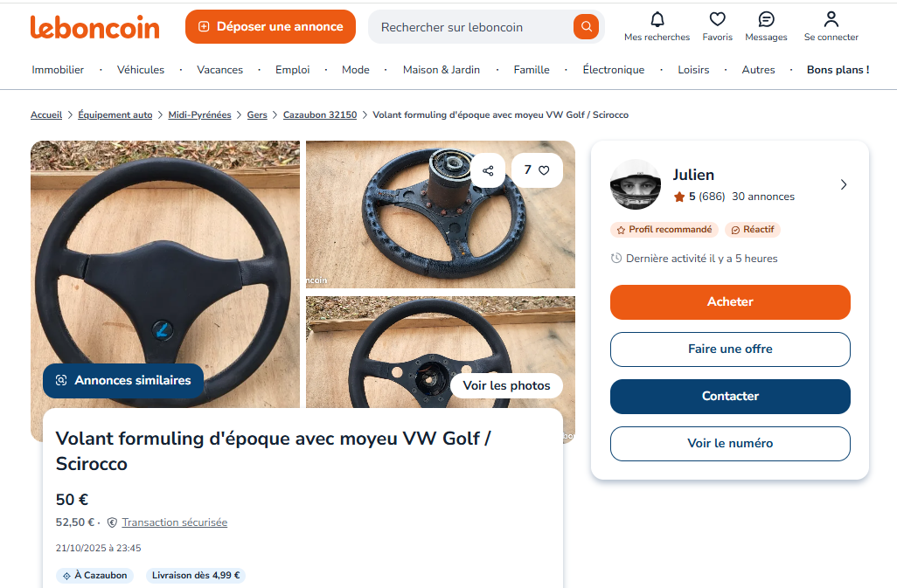Click Faire une offre button
Viewport: 897px width, 588px height.
[730, 349]
